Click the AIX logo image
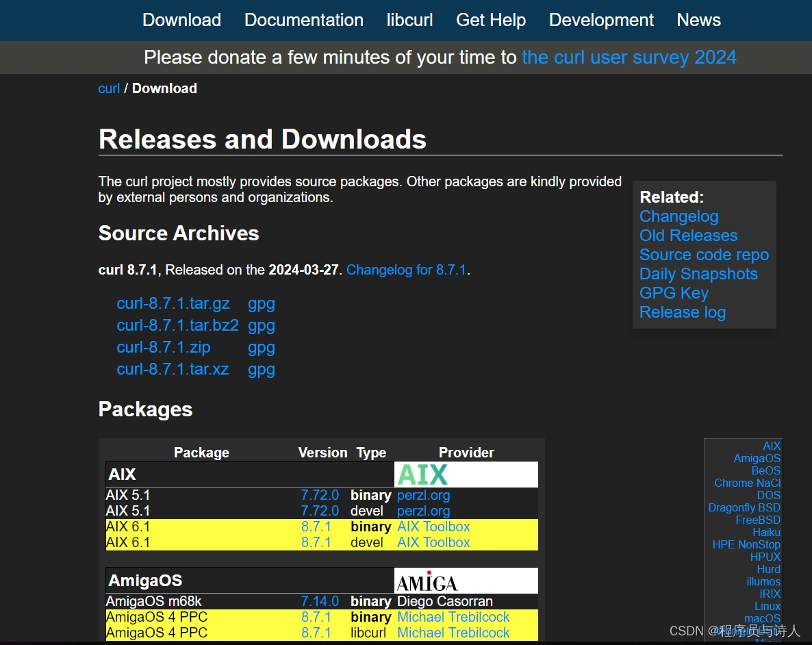Viewport: 812px width, 645px height. [x=466, y=475]
